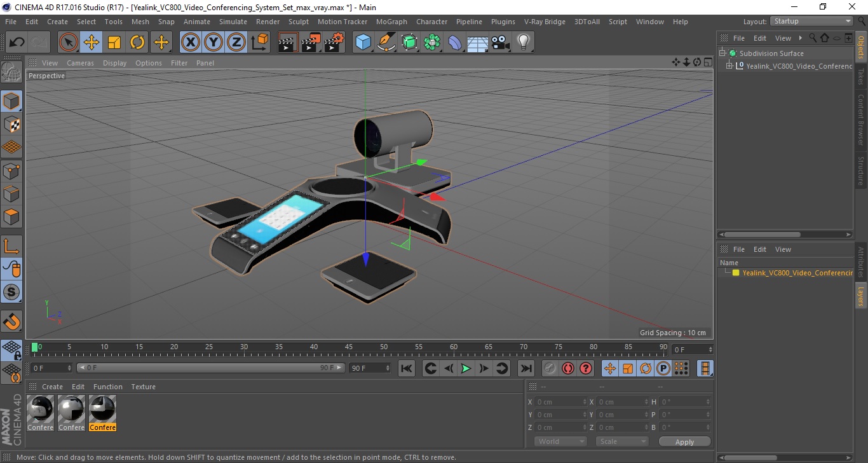Screen dimensions: 868x463
Task: Open material manager Create menu
Action: coord(52,387)
